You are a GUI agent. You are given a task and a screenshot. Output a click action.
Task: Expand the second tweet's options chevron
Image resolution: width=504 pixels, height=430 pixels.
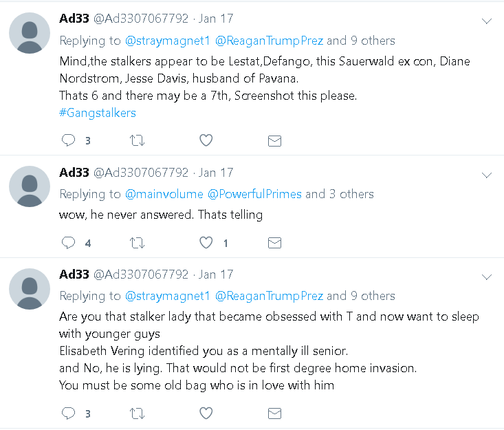[487, 175]
